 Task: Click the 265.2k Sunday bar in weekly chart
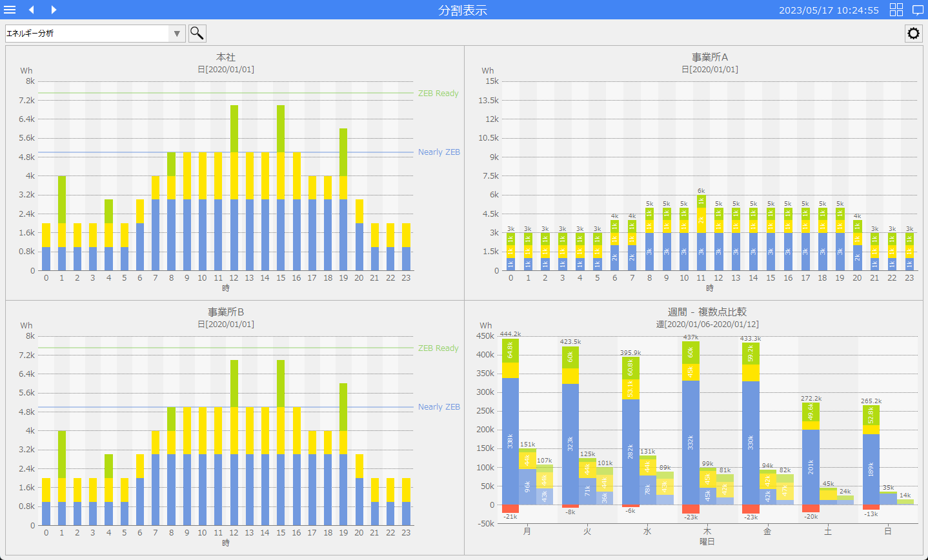click(871, 455)
